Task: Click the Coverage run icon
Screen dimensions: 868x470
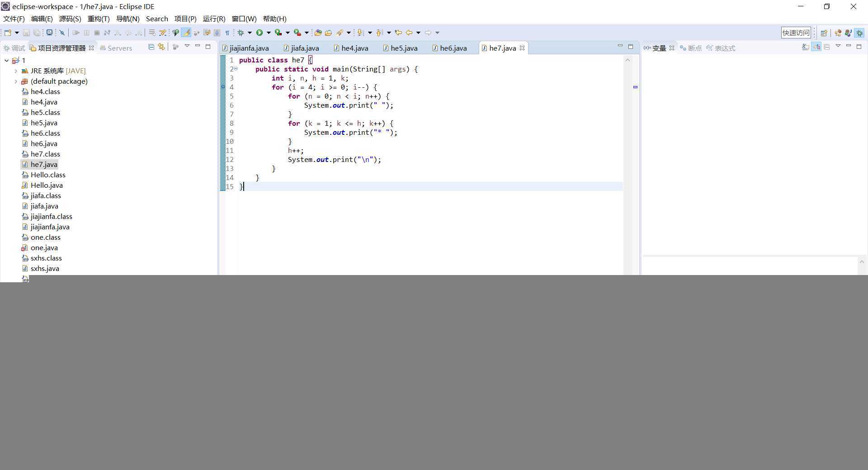Action: pyautogui.click(x=278, y=33)
